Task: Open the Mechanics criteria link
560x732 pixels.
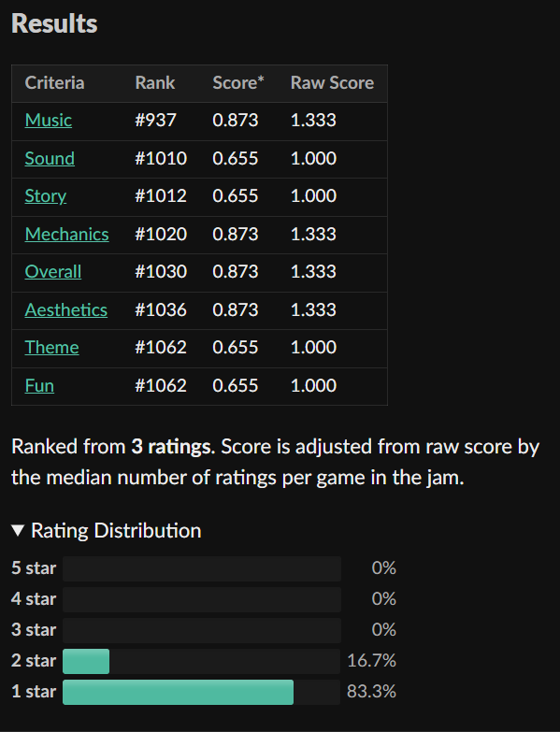Action: click(x=66, y=234)
